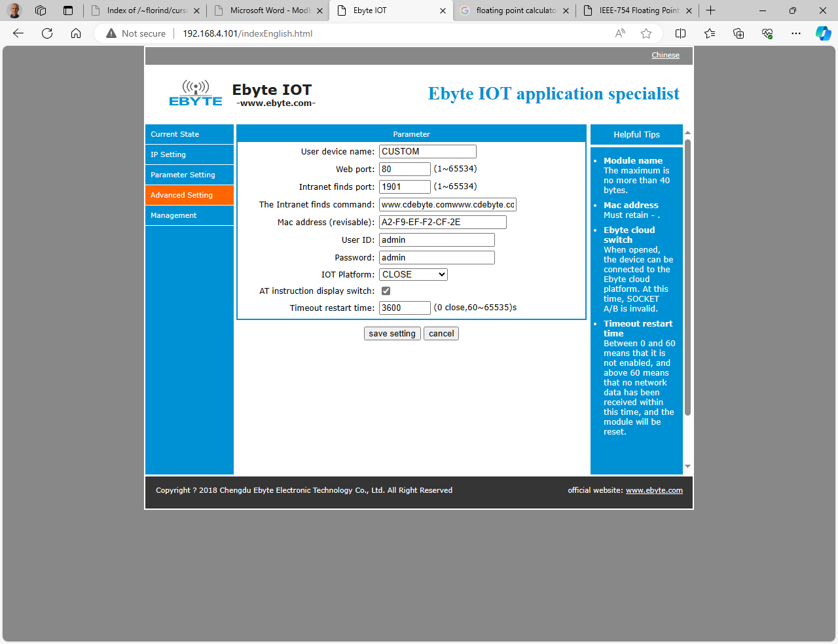The image size is (838, 644).
Task: Open the Not secure warning icon
Action: [x=111, y=33]
